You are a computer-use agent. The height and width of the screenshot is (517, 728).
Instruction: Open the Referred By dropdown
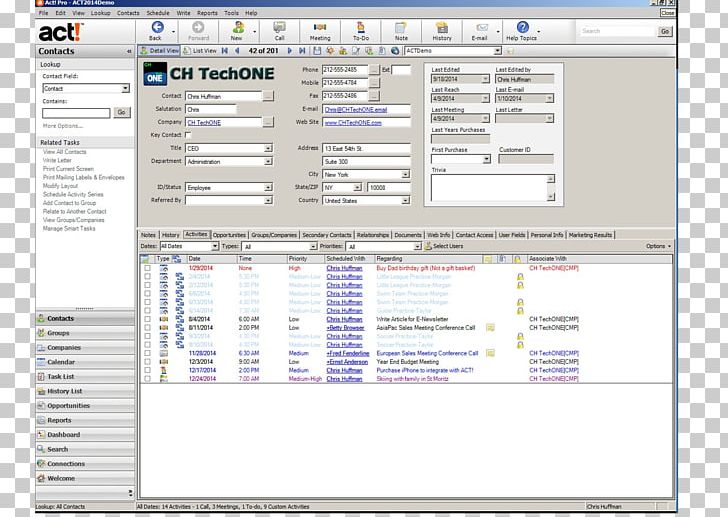tap(268, 200)
